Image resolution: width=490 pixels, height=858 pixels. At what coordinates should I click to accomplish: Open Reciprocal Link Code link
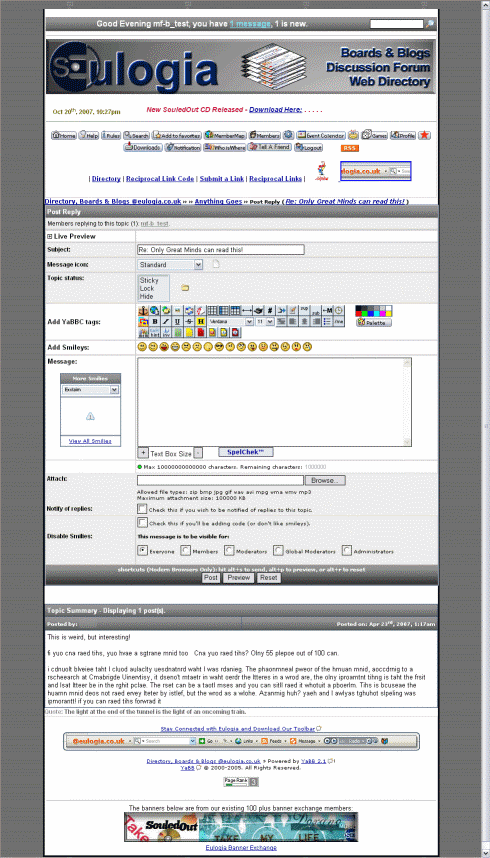160,179
